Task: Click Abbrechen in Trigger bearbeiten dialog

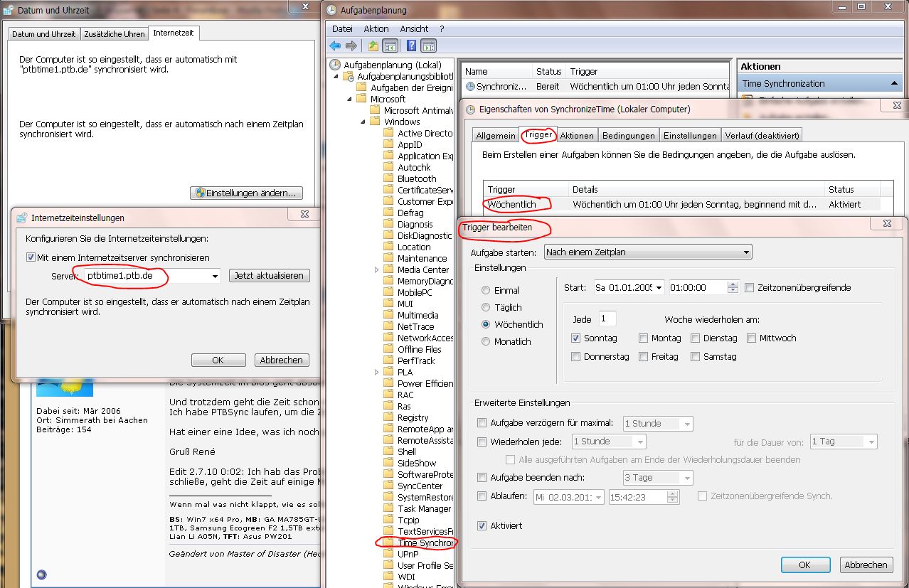Action: point(866,565)
